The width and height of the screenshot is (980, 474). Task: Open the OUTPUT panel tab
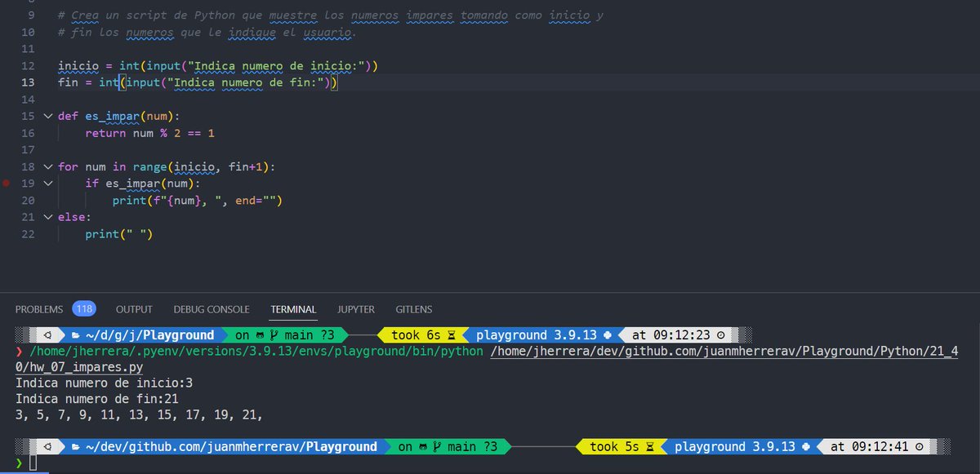coord(134,309)
